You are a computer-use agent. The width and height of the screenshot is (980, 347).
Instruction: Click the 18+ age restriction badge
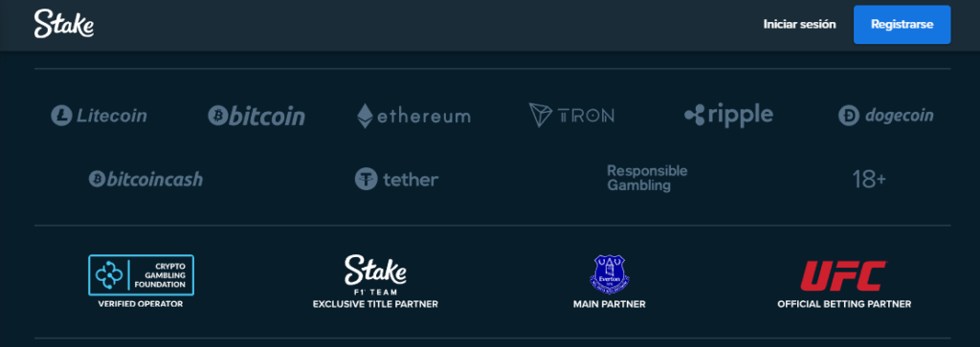pyautogui.click(x=869, y=180)
